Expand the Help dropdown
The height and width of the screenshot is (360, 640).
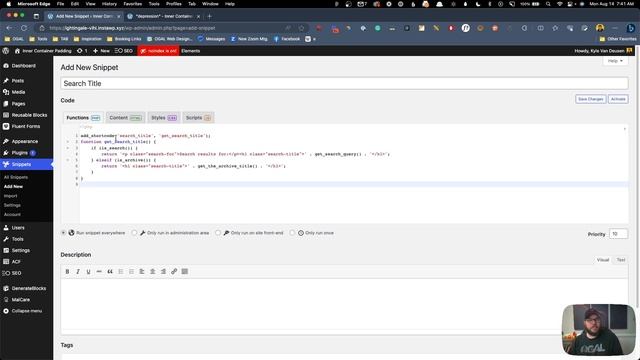point(616,61)
